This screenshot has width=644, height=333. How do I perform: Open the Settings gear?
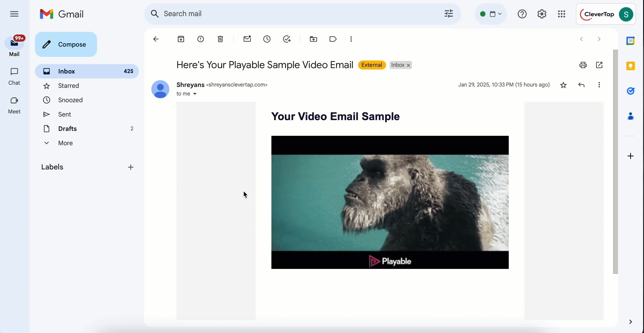pyautogui.click(x=542, y=14)
